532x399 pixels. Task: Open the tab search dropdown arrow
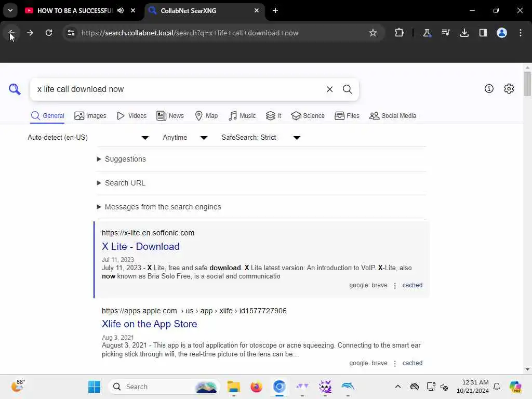10,10
